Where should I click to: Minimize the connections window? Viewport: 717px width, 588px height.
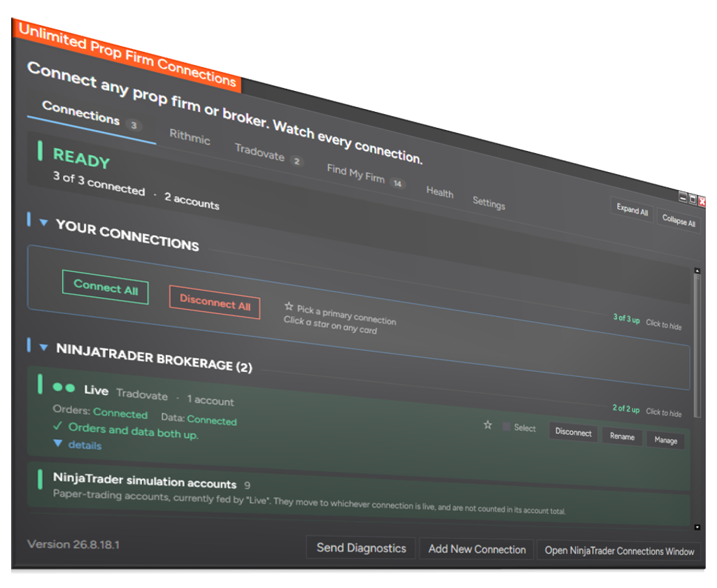pos(683,197)
